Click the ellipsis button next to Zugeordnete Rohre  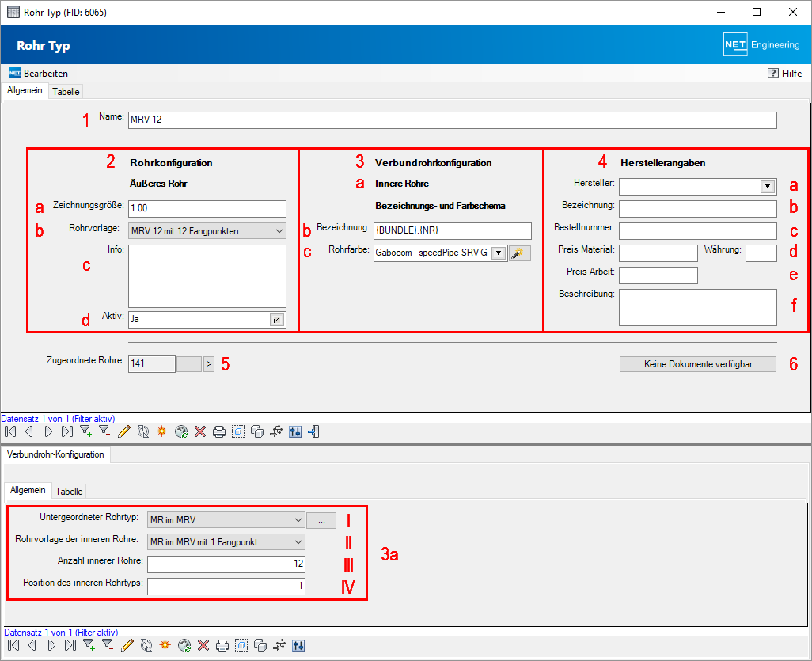tap(189, 364)
